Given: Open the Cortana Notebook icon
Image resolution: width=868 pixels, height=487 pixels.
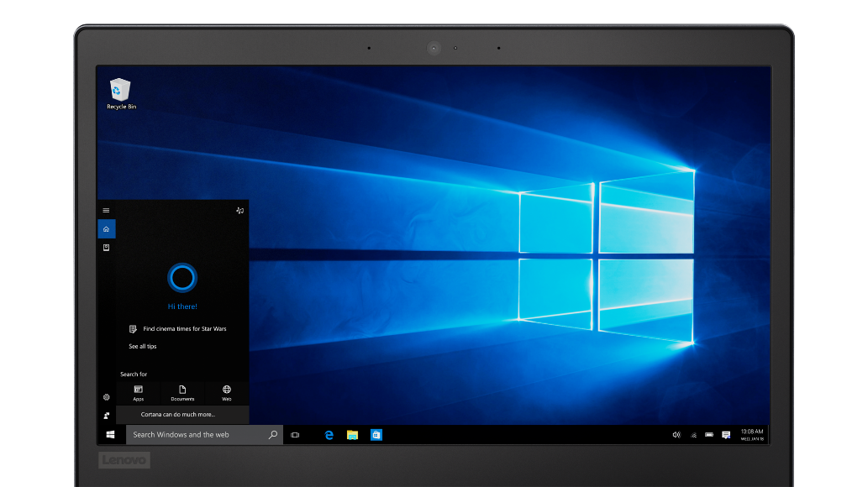Looking at the screenshot, I should click(106, 248).
